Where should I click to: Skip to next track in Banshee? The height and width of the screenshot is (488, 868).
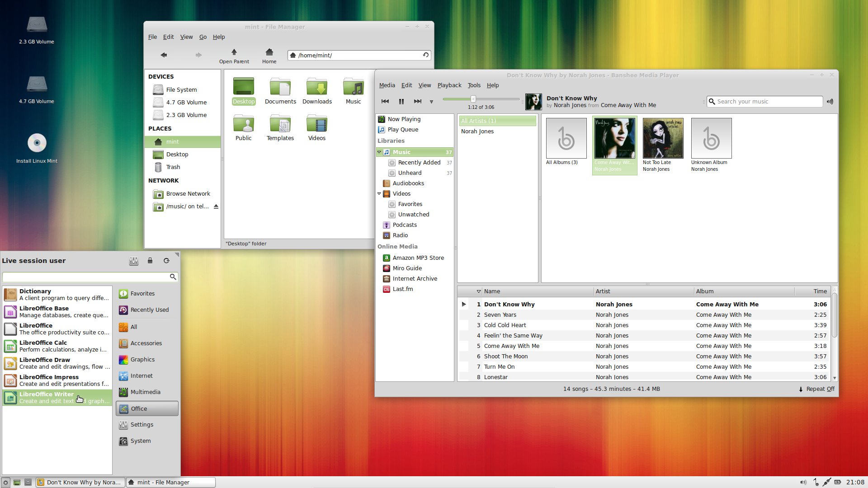coord(418,102)
